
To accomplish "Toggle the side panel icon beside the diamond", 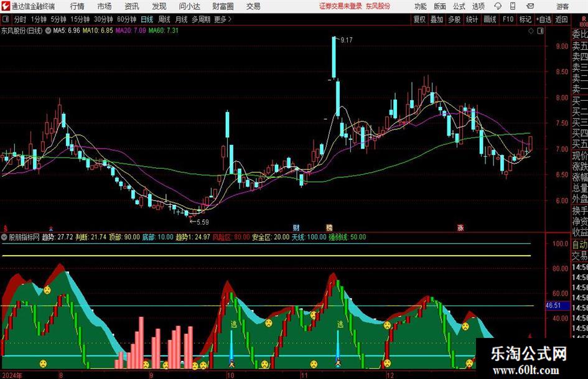I will [x=540, y=31].
